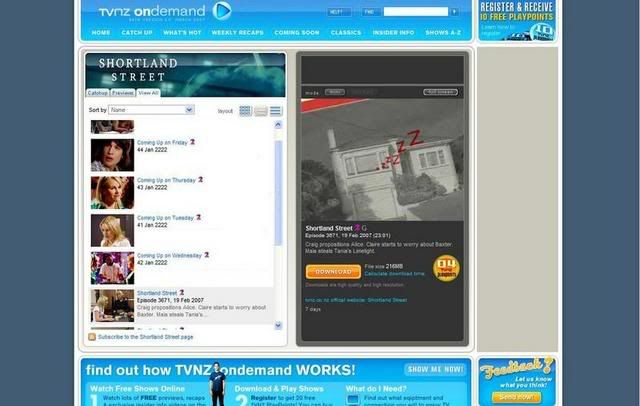Viewport: 640px width, 406px height.
Task: Click the Episode 3671 thumbnail
Action: (x=112, y=306)
